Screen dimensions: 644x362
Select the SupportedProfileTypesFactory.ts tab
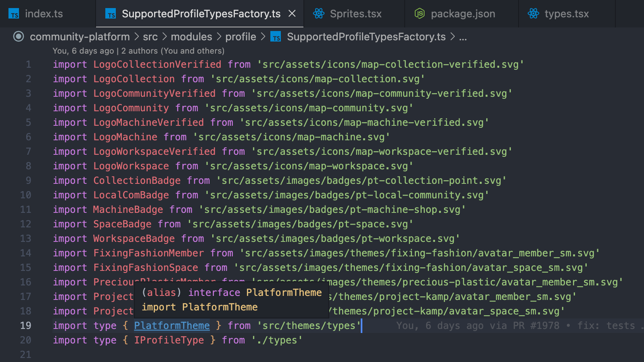(201, 14)
